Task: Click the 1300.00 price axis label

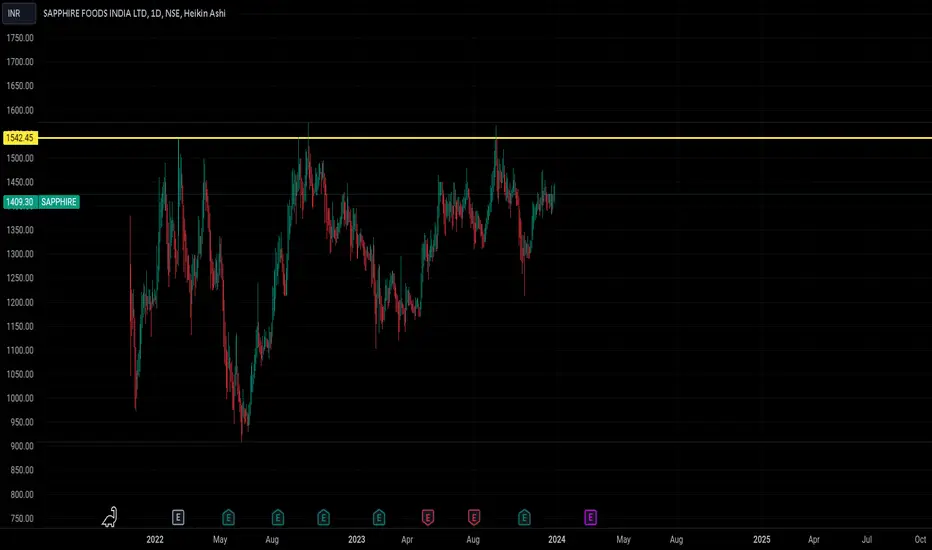Action: (20, 254)
